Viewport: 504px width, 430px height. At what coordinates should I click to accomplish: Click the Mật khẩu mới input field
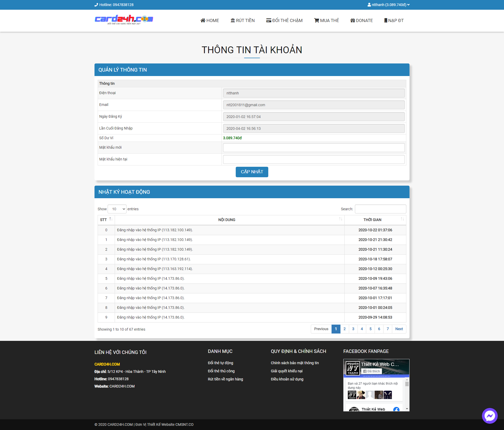tap(314, 148)
